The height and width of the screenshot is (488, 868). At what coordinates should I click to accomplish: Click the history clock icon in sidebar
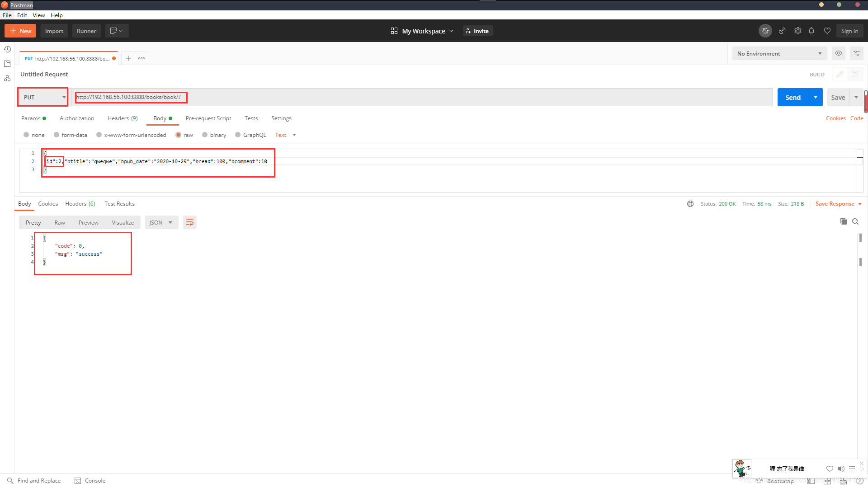coord(8,50)
